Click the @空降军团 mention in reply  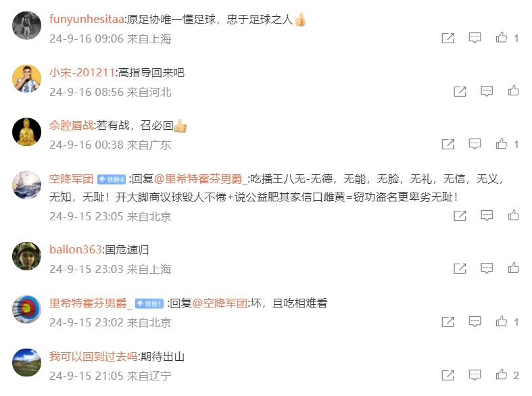(x=220, y=303)
